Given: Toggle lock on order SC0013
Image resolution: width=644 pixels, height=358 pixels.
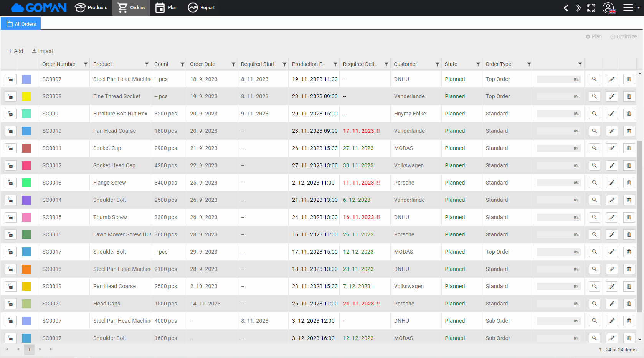Looking at the screenshot, I should [x=10, y=183].
